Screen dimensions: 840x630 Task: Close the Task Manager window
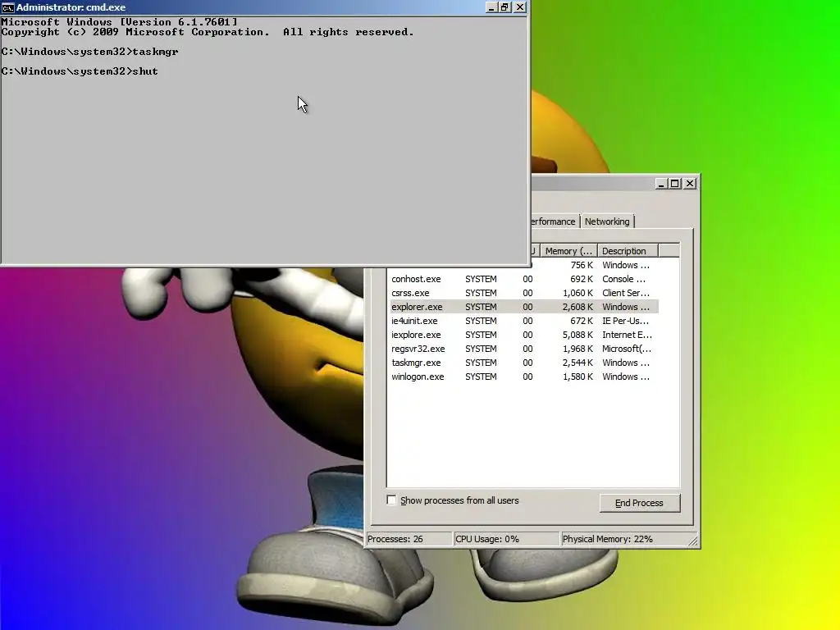pos(690,184)
